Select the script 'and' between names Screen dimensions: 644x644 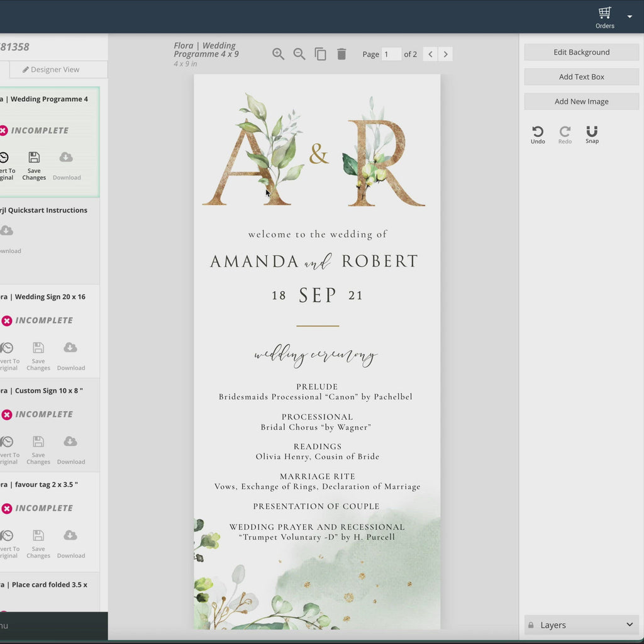pyautogui.click(x=318, y=262)
